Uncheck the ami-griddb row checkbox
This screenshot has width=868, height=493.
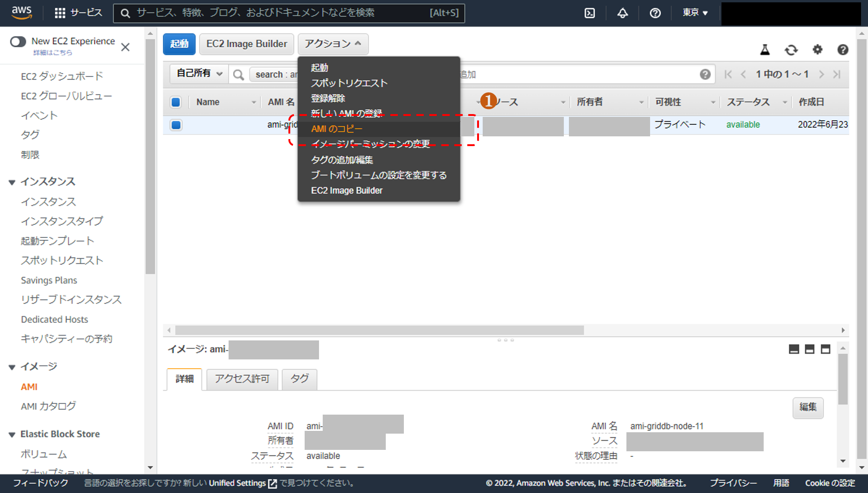pos(176,125)
